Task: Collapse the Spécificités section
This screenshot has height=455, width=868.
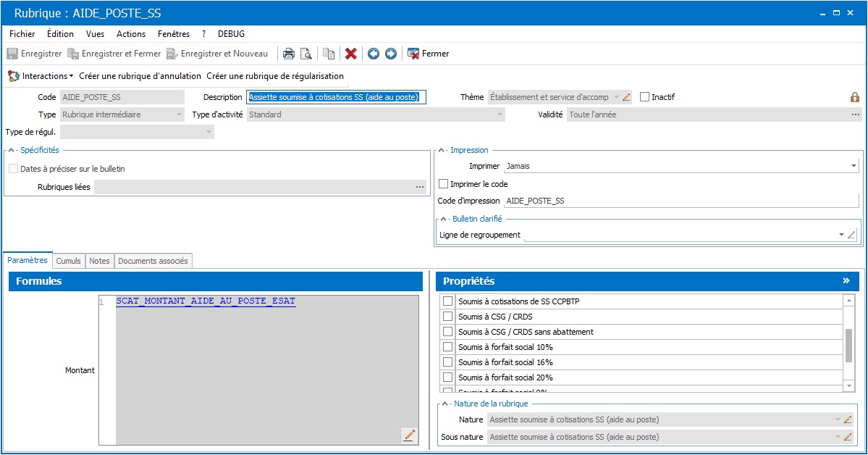Action: point(12,150)
